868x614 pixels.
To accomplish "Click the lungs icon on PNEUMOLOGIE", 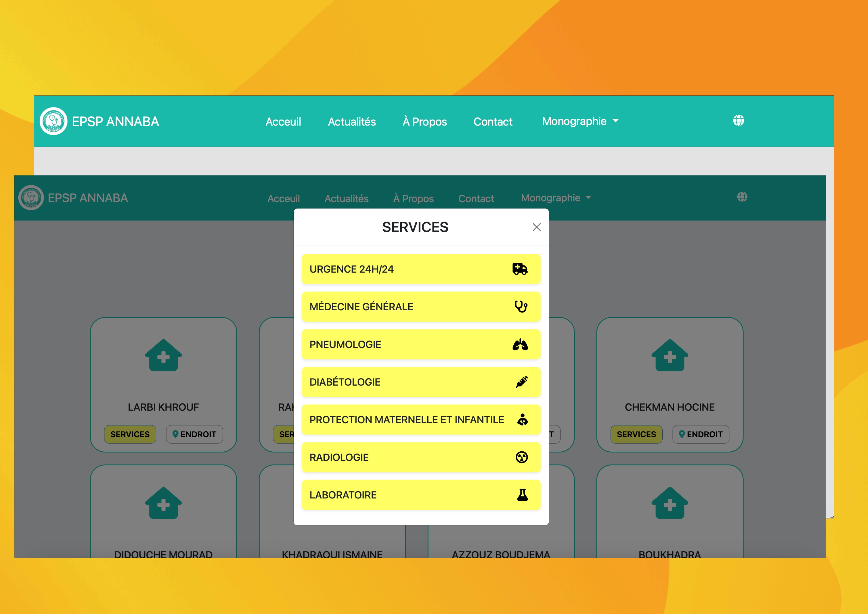I will click(521, 344).
